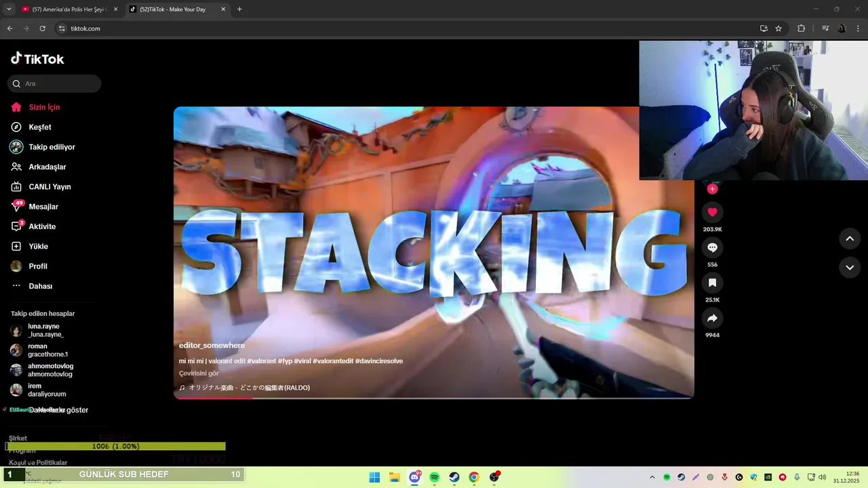
Task: Open ahmomotovlog followed account
Action: (x=42, y=370)
